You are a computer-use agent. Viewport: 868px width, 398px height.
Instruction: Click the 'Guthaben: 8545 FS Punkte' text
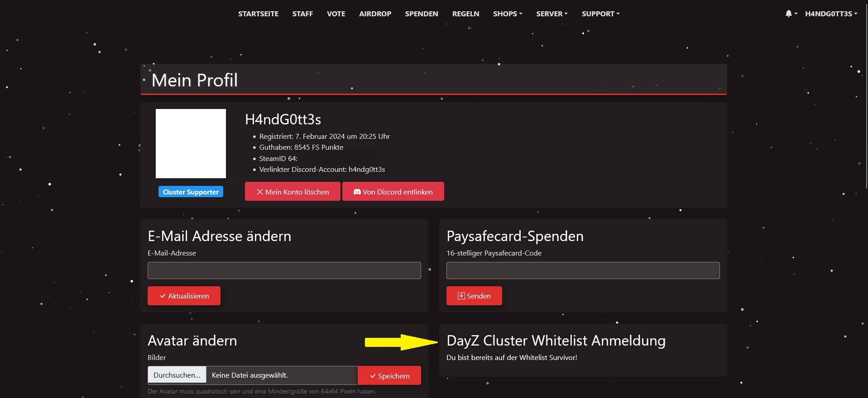click(301, 147)
